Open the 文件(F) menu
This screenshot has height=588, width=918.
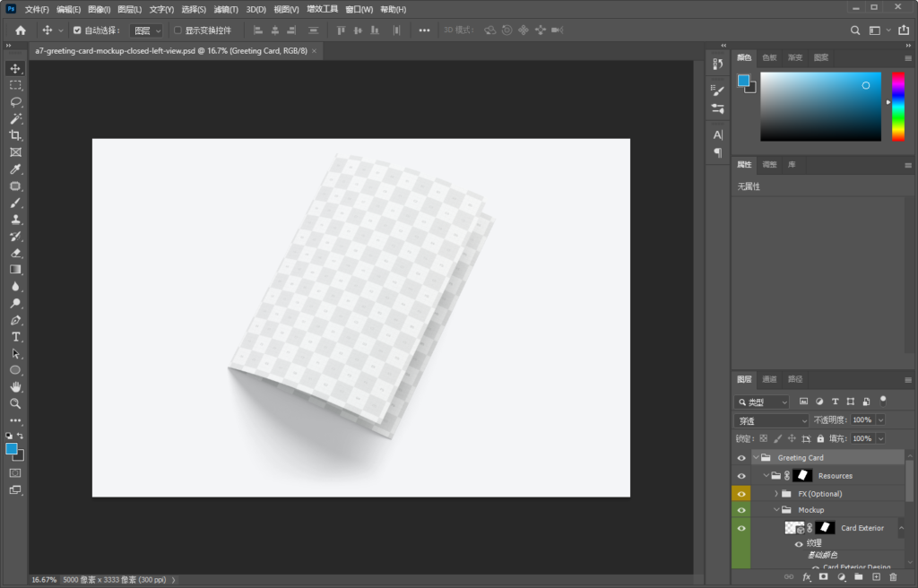37,9
